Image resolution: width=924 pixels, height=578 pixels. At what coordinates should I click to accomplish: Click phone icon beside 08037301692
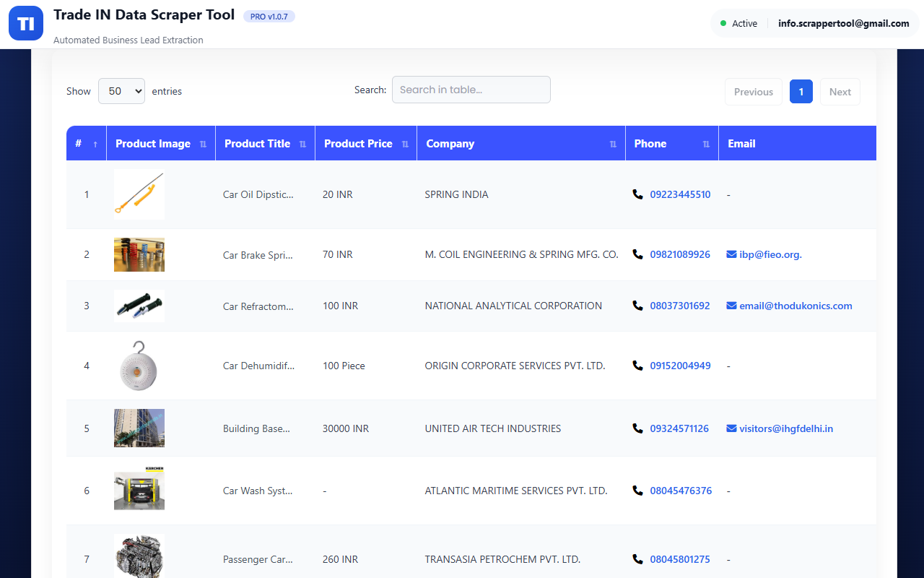click(637, 306)
